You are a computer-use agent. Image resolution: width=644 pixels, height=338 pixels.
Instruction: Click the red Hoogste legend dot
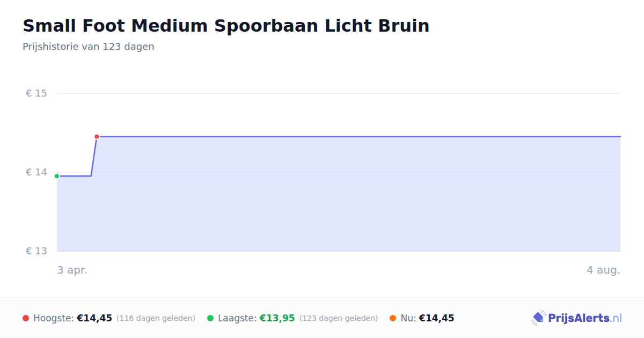[x=26, y=318]
